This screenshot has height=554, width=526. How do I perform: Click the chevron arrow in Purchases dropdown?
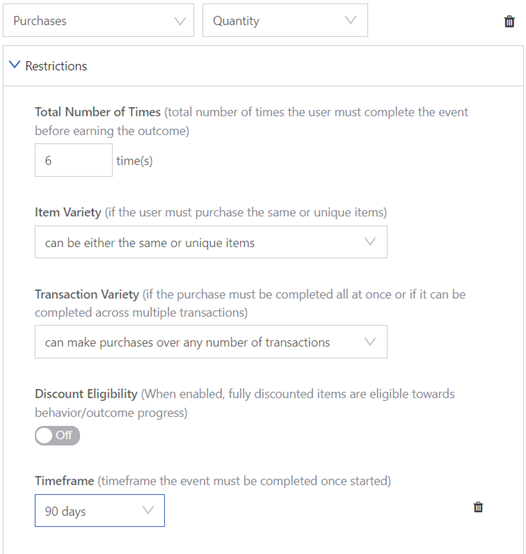pos(180,21)
